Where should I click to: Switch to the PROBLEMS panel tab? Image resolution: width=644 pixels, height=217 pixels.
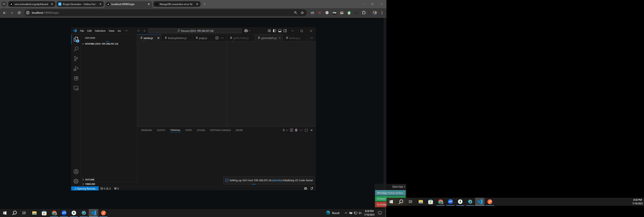point(147,130)
